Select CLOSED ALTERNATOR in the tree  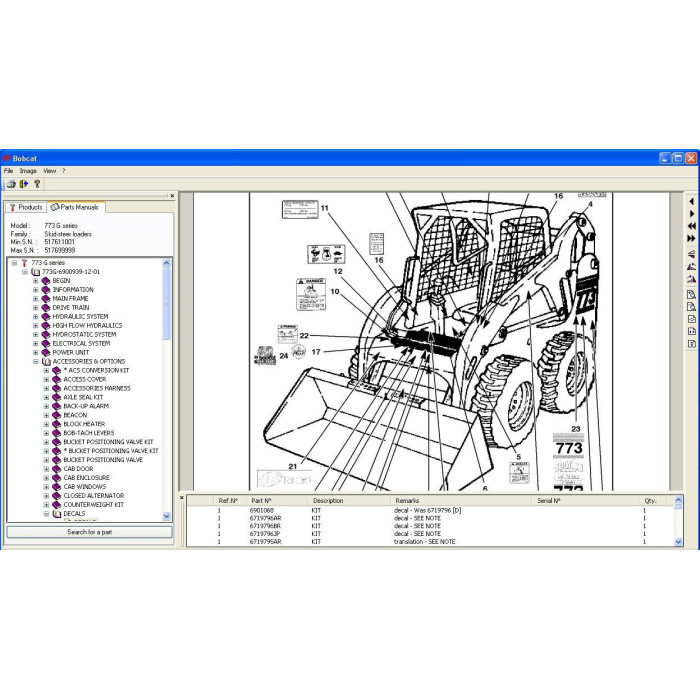click(x=94, y=496)
